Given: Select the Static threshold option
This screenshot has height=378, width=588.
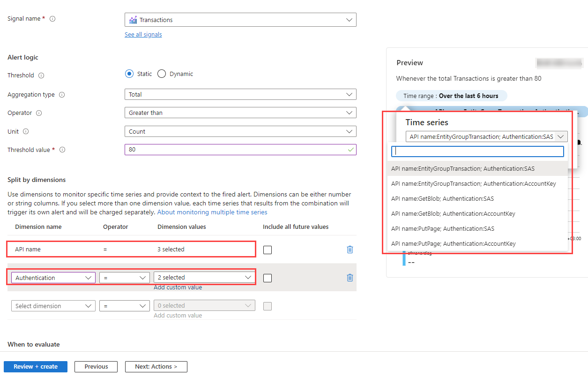Looking at the screenshot, I should pos(129,74).
